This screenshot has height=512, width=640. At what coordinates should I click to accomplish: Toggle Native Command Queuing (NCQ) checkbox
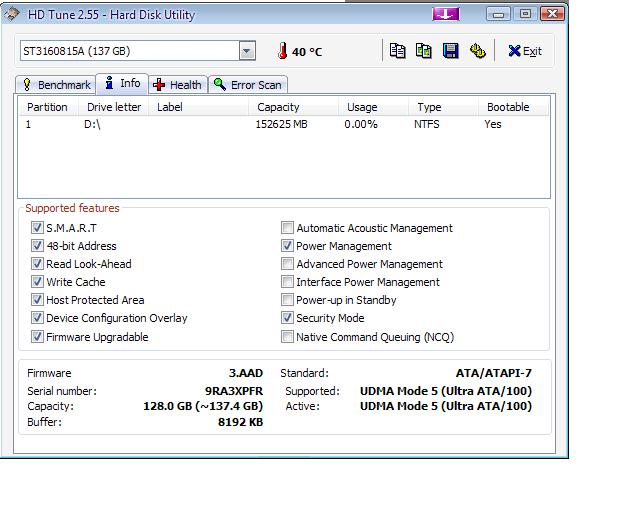click(x=287, y=337)
